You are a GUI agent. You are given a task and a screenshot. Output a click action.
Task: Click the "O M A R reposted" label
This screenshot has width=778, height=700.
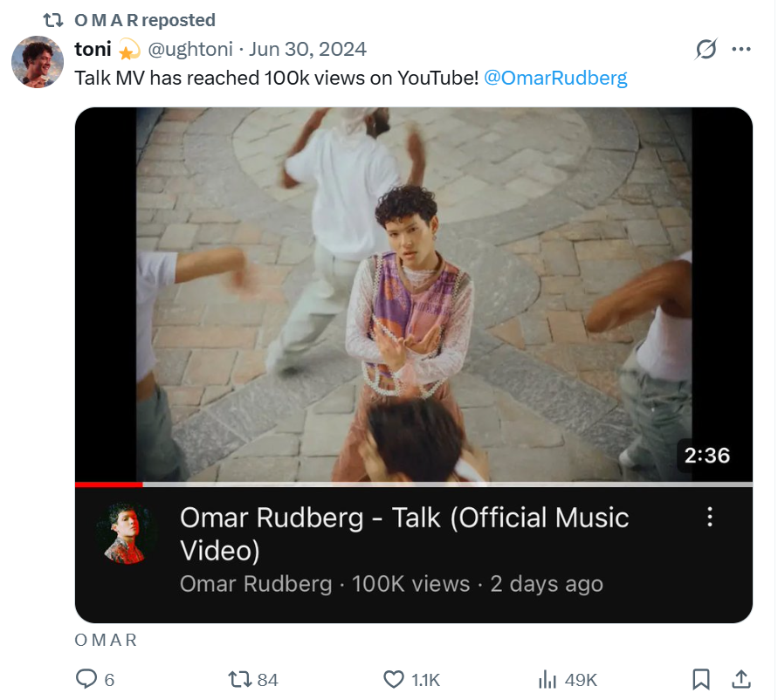tap(145, 19)
